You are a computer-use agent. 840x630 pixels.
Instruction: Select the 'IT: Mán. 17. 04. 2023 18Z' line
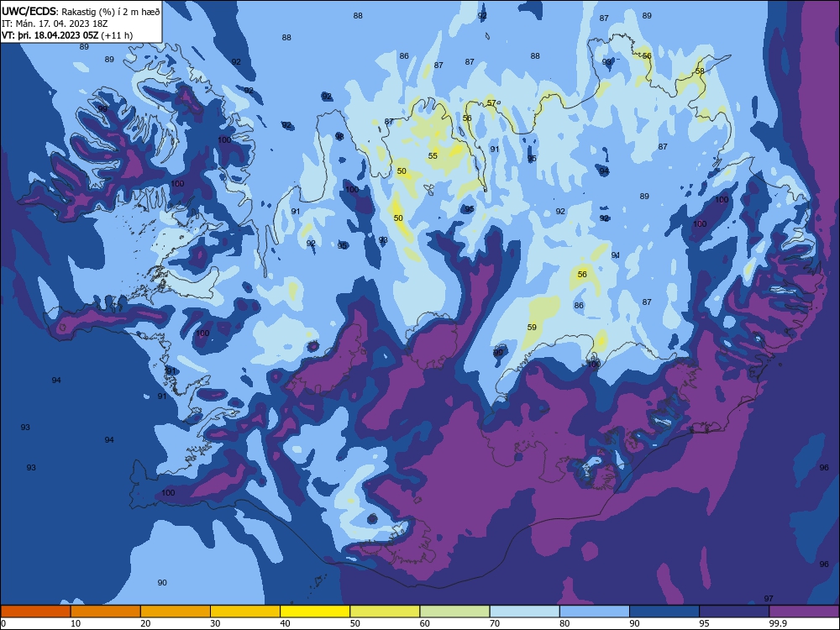pos(55,24)
